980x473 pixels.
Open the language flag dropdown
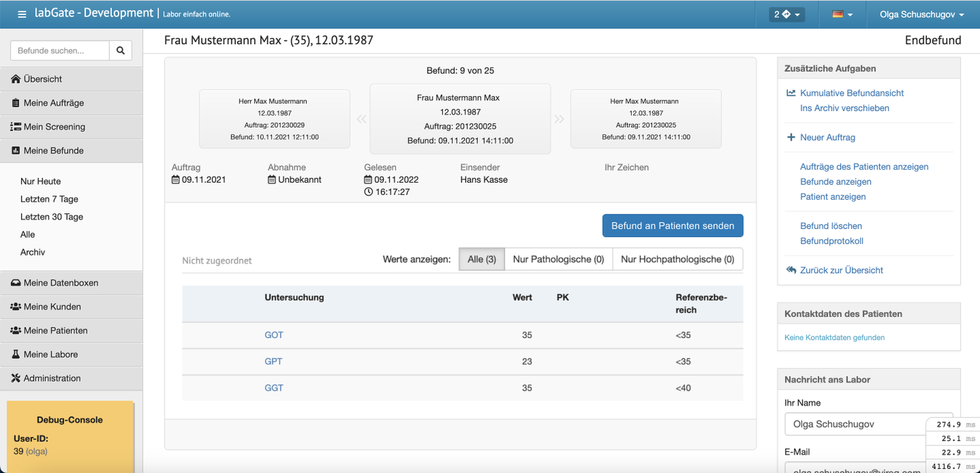(x=842, y=14)
